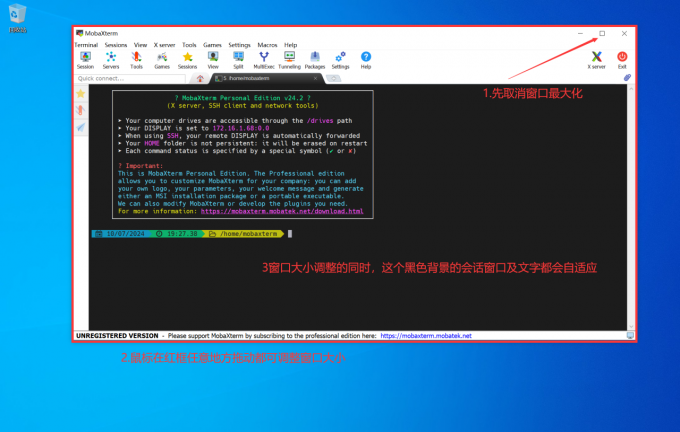Open the Terminal menu
The width and height of the screenshot is (680, 432).
(x=86, y=45)
